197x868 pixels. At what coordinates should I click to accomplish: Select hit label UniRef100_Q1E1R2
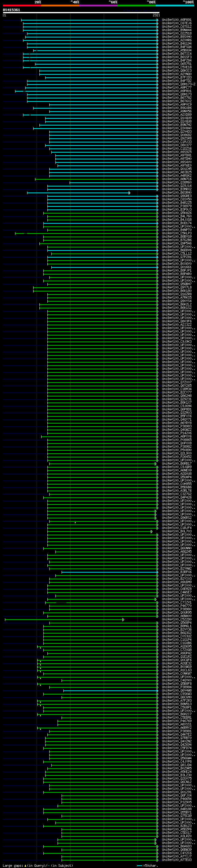click(x=176, y=656)
